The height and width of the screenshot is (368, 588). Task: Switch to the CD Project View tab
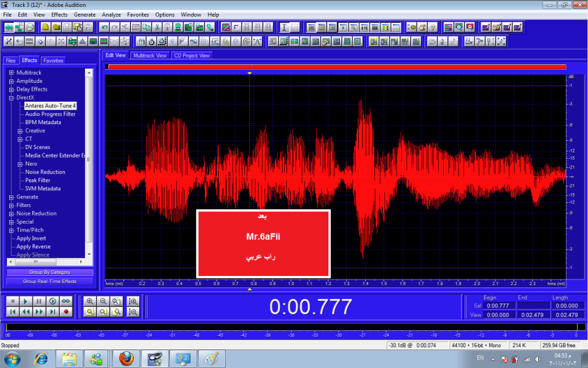coord(192,56)
